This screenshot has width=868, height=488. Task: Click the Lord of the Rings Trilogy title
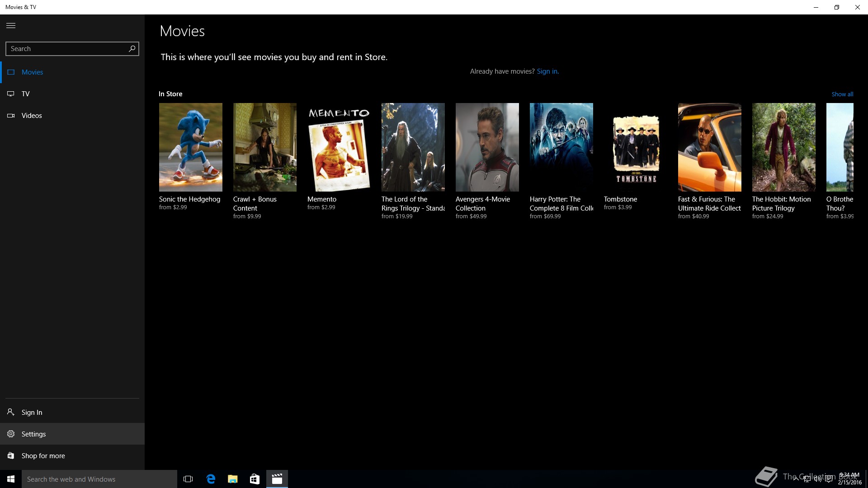pos(413,204)
